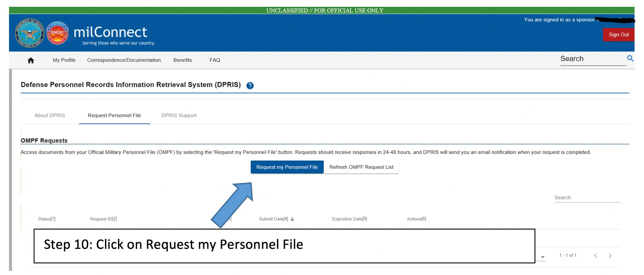Open the DPRIS help question mark icon
This screenshot has height=275, width=644.
250,86
